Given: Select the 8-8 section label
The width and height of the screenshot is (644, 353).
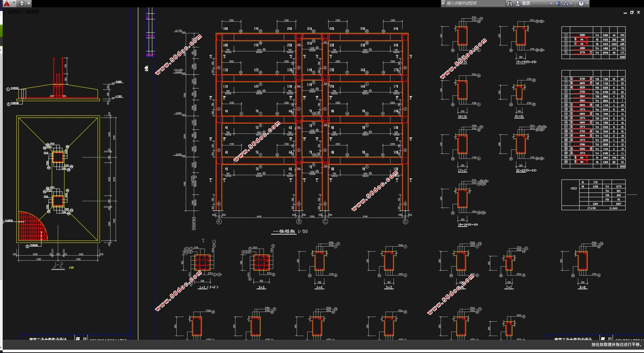Looking at the screenshot, I should tap(583, 287).
